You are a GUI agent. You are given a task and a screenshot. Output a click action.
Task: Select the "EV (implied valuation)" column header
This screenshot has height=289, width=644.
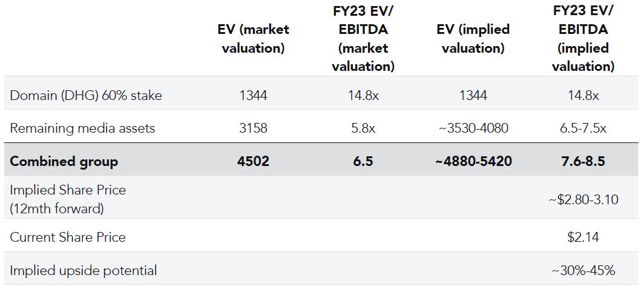click(x=473, y=39)
